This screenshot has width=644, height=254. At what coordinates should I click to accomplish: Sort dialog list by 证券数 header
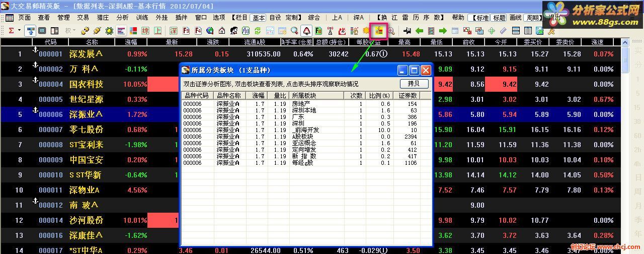tap(408, 95)
